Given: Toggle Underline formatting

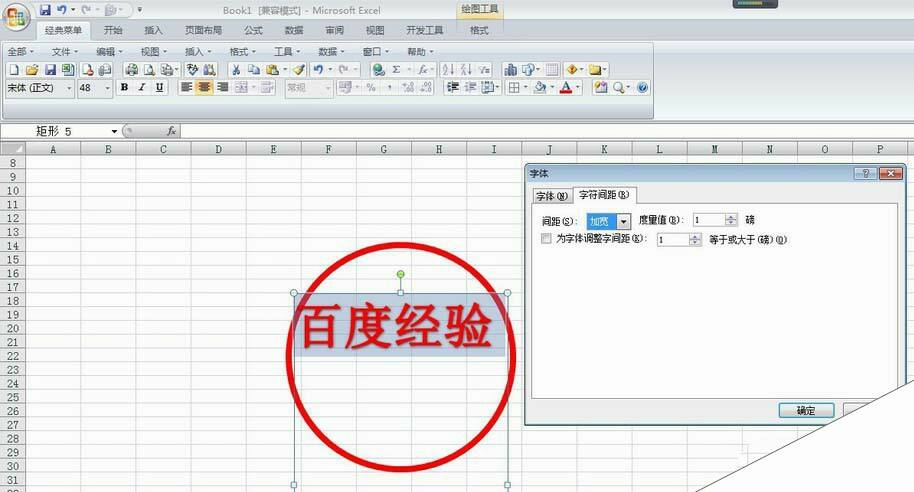Looking at the screenshot, I should [159, 87].
